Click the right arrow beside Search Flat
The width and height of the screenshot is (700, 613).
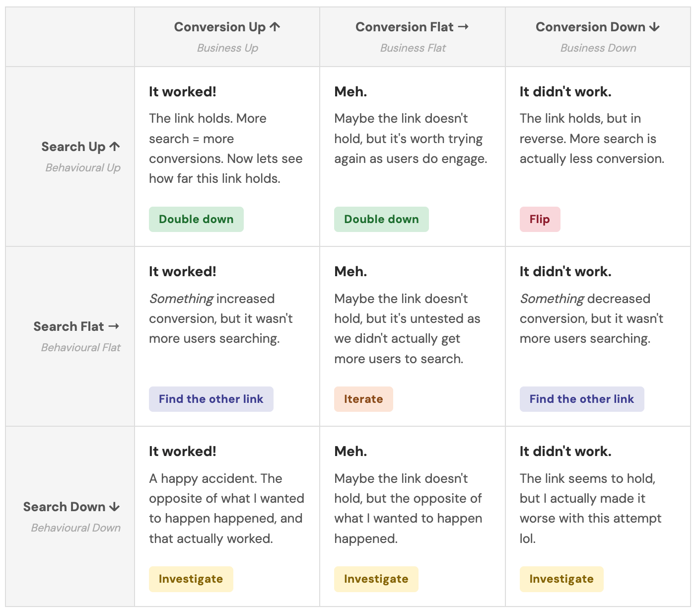coord(114,326)
